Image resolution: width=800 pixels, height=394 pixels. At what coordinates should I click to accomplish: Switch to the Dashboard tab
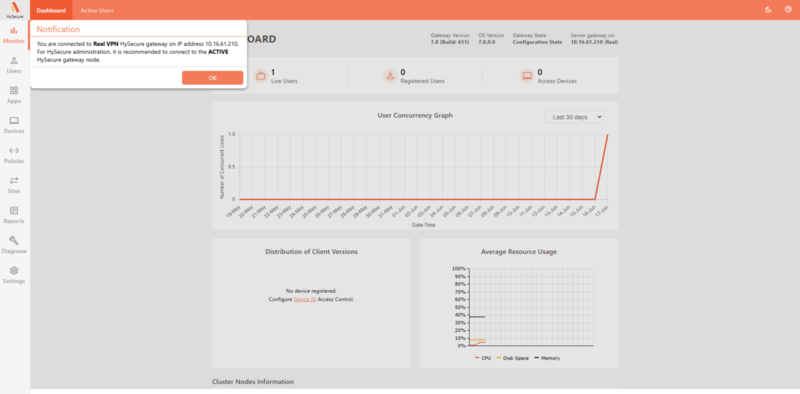coord(51,10)
